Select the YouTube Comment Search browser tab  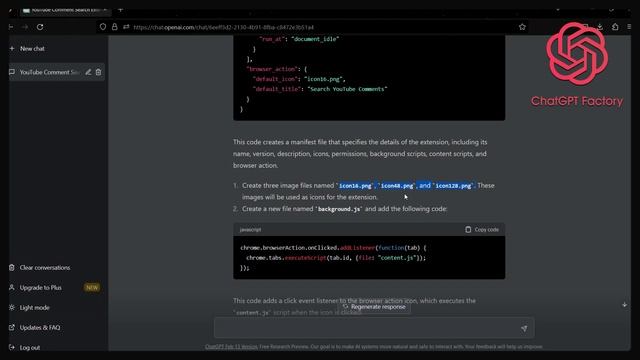(65, 10)
